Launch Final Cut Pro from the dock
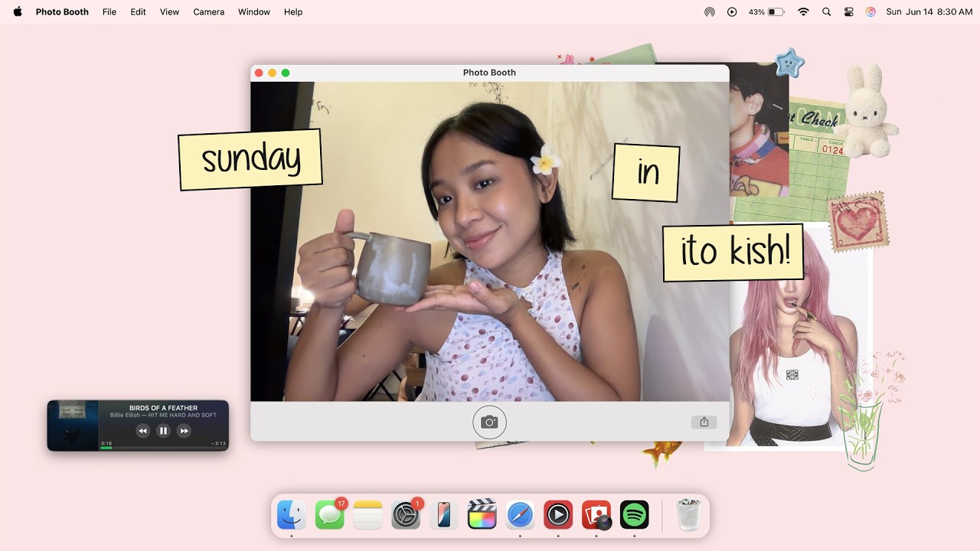This screenshot has width=980, height=551. [x=482, y=514]
